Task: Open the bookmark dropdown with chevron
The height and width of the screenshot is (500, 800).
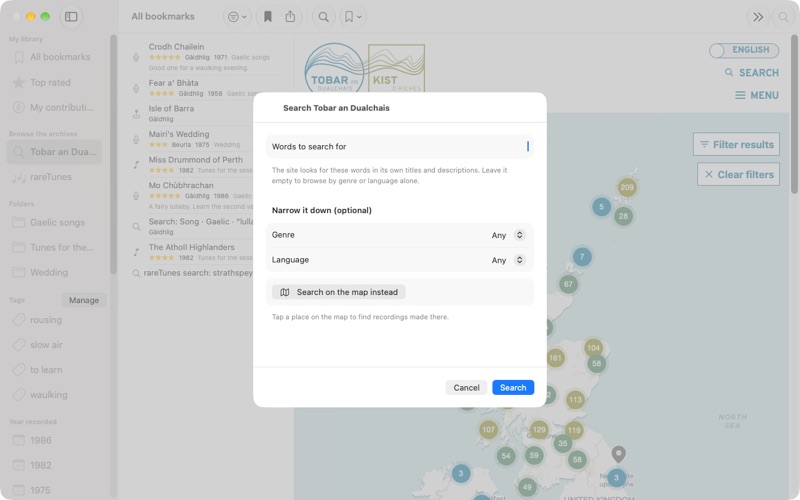Action: 353,17
